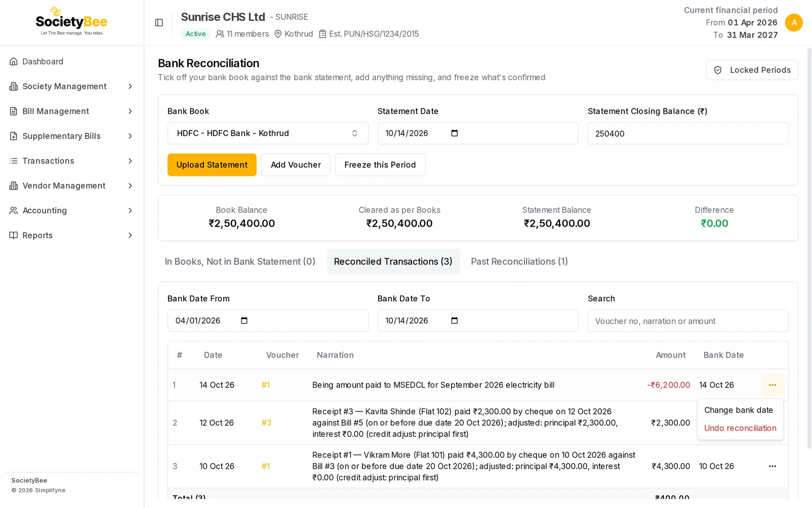Click the Dashboard home icon
This screenshot has width=812, height=508.
[x=14, y=61]
